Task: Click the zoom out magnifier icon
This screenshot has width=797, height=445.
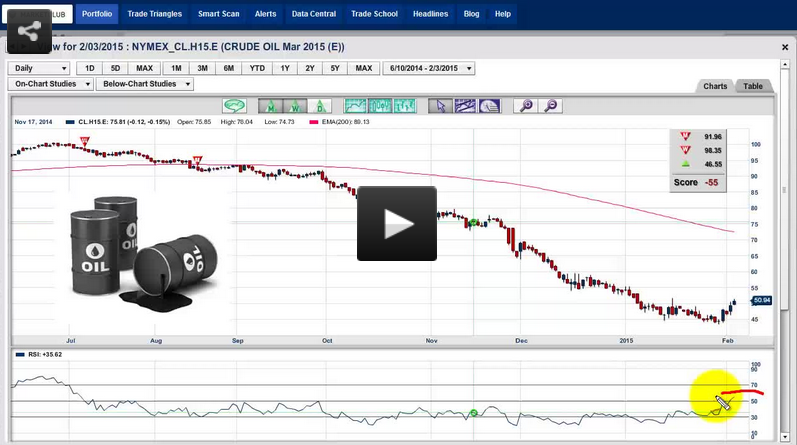Action: [549, 105]
